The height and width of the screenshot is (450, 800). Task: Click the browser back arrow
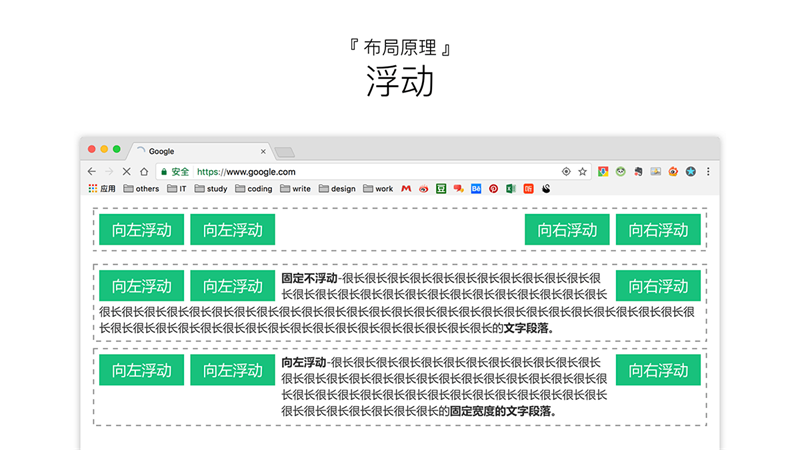coord(92,171)
